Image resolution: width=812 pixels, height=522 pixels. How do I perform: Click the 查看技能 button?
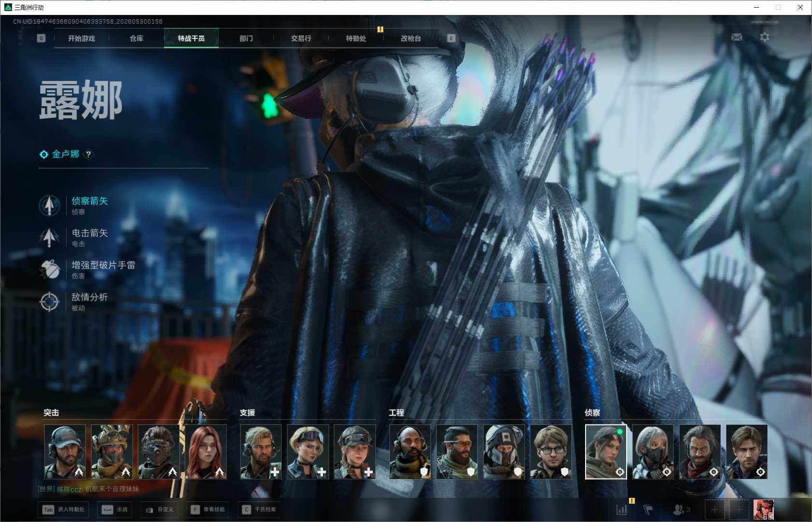[x=209, y=509]
